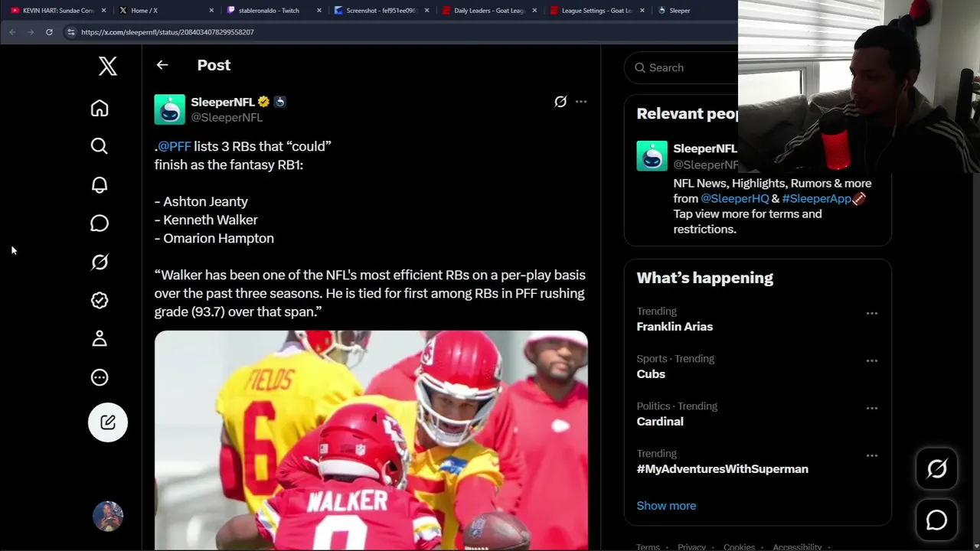
Task: Open SleeperNFL name in Relevant people
Action: pyautogui.click(x=705, y=148)
